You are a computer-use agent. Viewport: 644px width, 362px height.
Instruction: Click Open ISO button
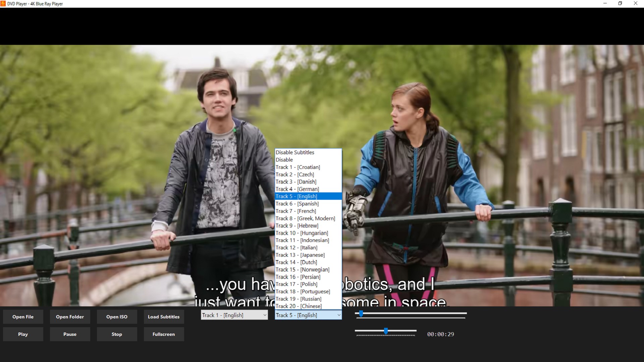[x=117, y=317]
